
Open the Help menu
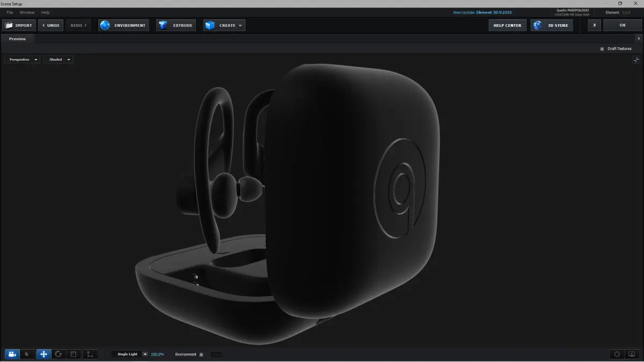45,12
